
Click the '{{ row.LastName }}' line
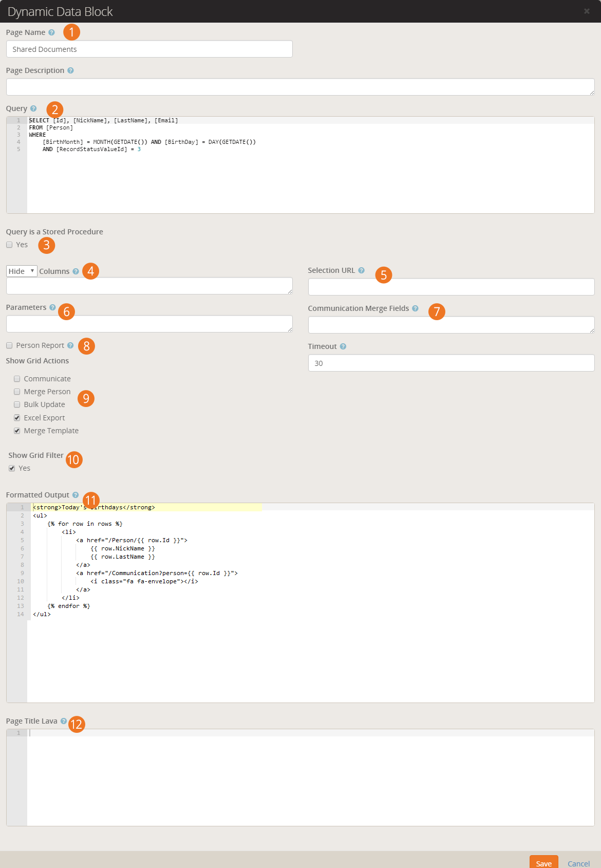pyautogui.click(x=123, y=557)
